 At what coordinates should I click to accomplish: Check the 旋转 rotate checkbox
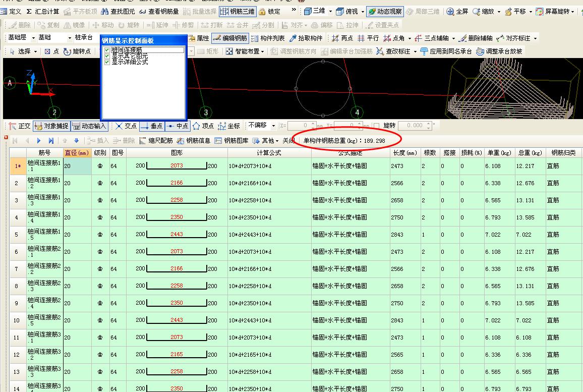coord(376,126)
